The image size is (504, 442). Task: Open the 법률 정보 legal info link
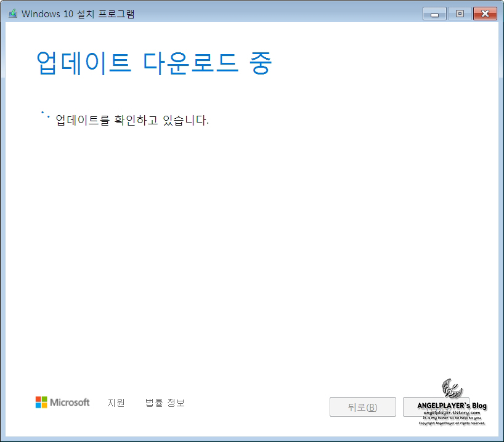pyautogui.click(x=165, y=403)
